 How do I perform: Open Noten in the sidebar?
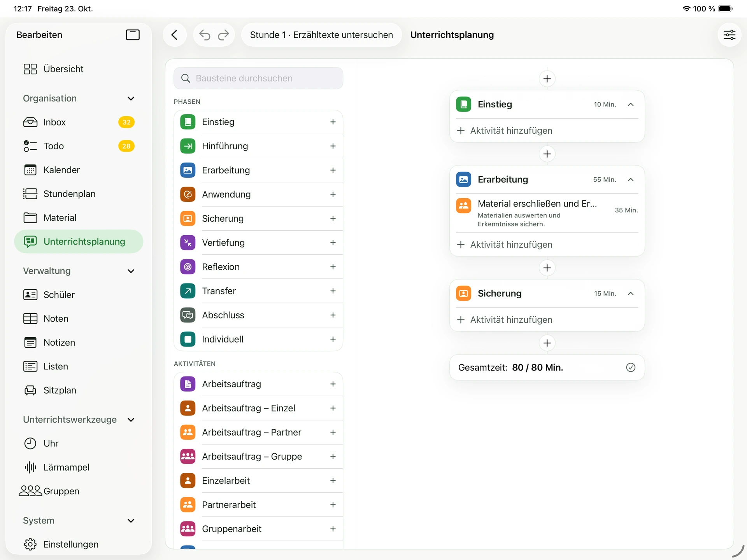click(79, 319)
